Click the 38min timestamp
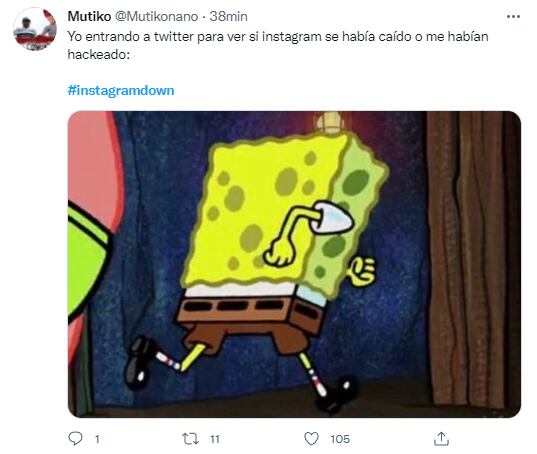537x454 pixels. click(x=228, y=16)
